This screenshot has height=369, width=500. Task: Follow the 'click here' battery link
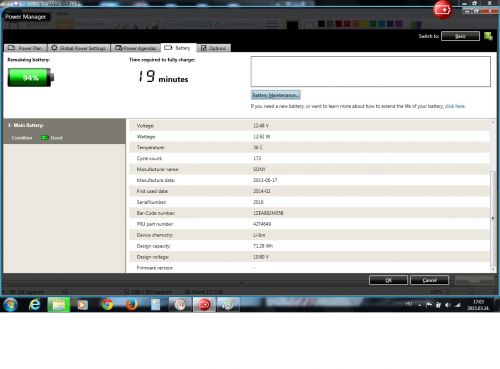pos(455,106)
